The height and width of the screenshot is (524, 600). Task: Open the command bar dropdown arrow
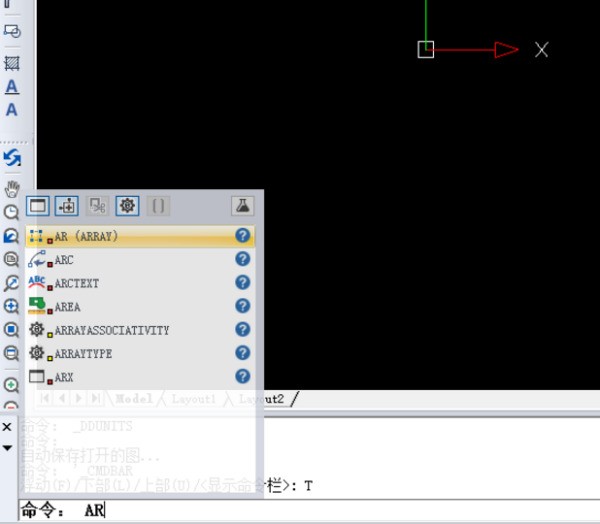click(x=7, y=447)
